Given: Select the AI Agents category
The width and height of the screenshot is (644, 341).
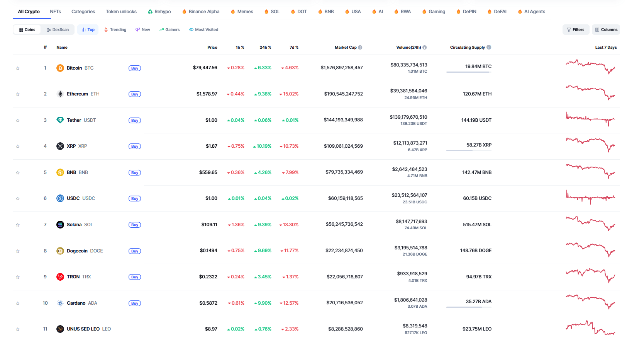Looking at the screenshot, I should point(532,12).
